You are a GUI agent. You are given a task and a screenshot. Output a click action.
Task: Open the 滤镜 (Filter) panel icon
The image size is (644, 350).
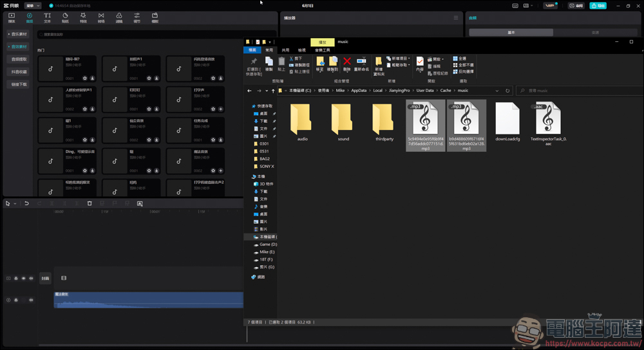click(119, 17)
